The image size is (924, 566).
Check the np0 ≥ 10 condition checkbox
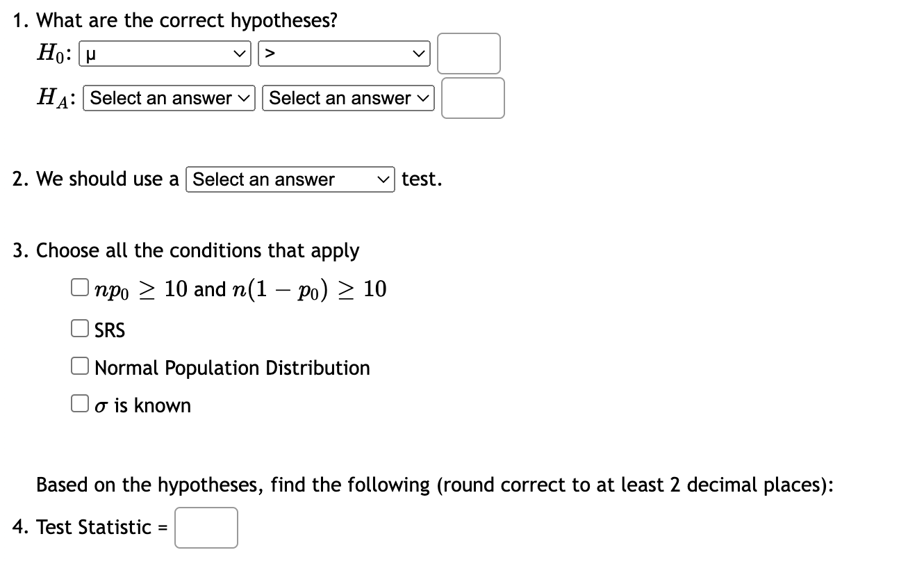click(79, 286)
